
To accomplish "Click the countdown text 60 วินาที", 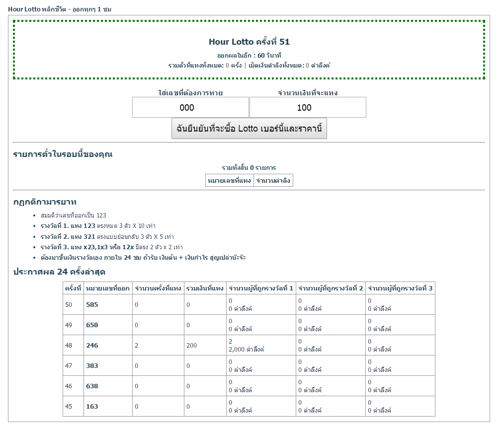I will 269,55.
